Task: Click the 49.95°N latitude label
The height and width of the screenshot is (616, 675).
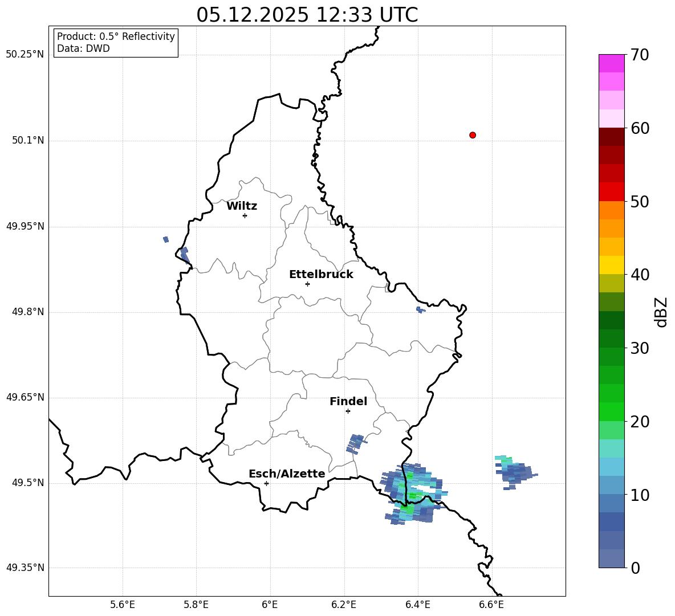Action: click(25, 226)
